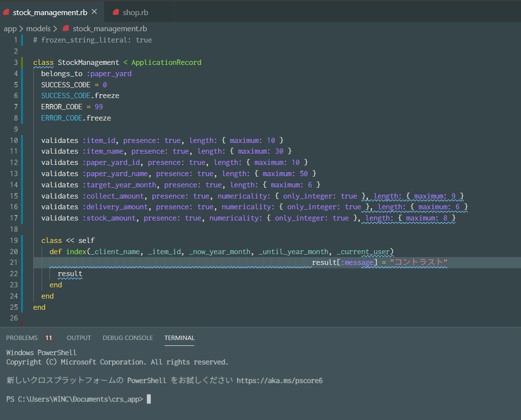Follow the https://aka.ms/pscore6 link in terminal

279,380
